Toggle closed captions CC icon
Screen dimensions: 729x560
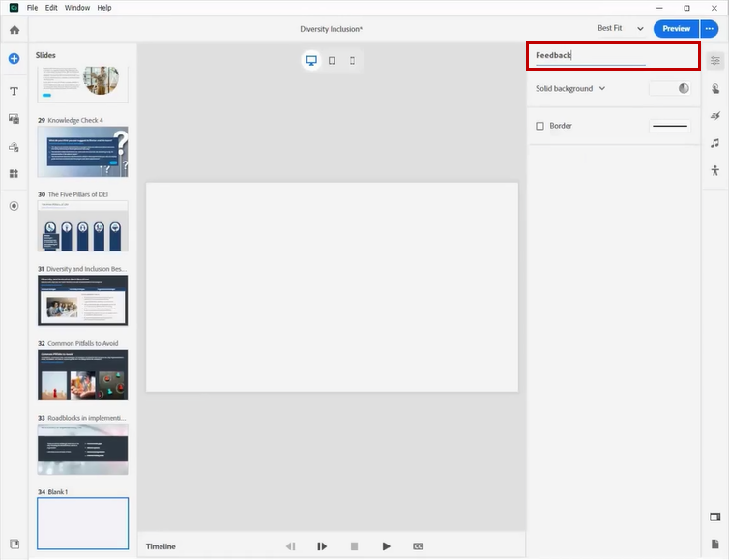[418, 546]
